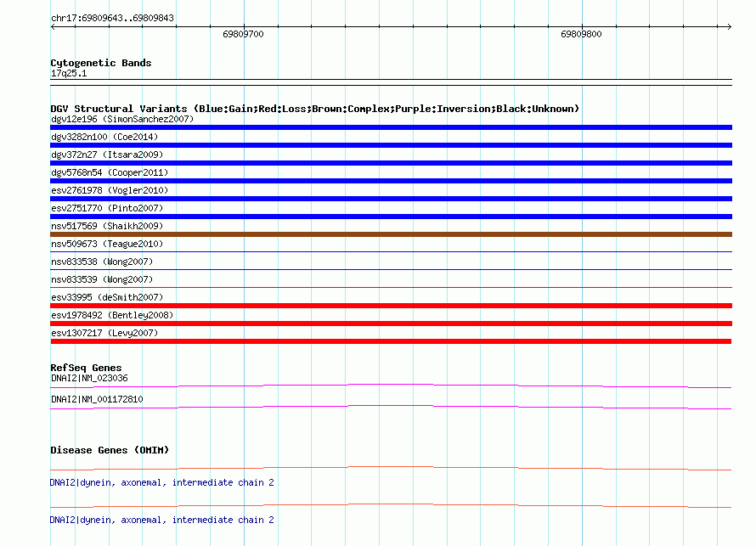Viewport: 756px width, 546px height.
Task: Click the thin red line under nsv833539
Action: click(391, 287)
